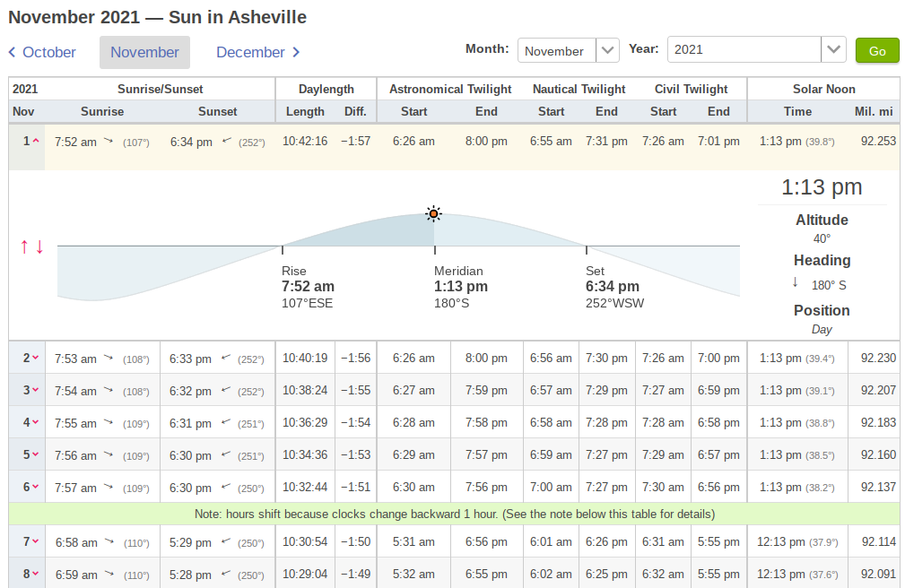The width and height of the screenshot is (905, 588).
Task: Go to December sun table
Action: (x=258, y=53)
